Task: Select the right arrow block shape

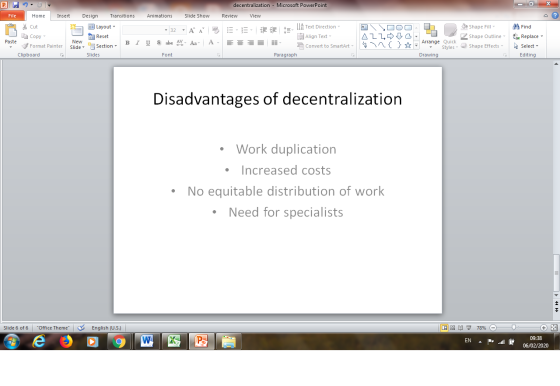Action: pyautogui.click(x=390, y=36)
